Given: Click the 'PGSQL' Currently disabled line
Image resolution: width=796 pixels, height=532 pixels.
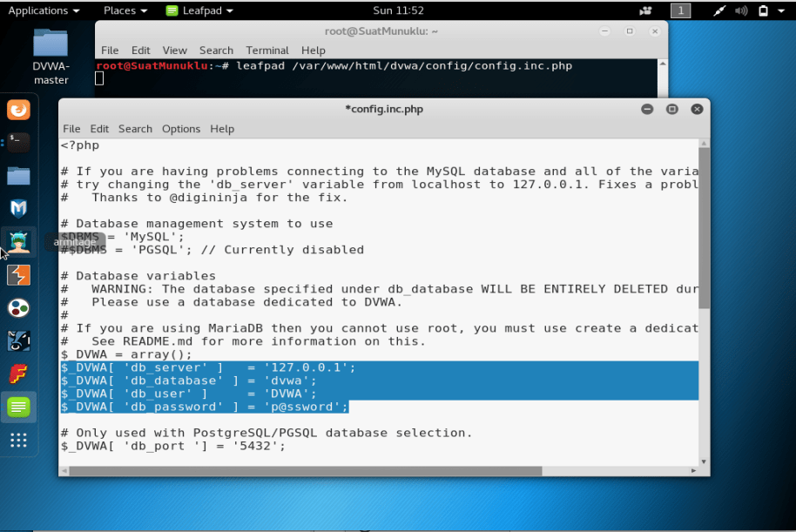Looking at the screenshot, I should point(212,250).
